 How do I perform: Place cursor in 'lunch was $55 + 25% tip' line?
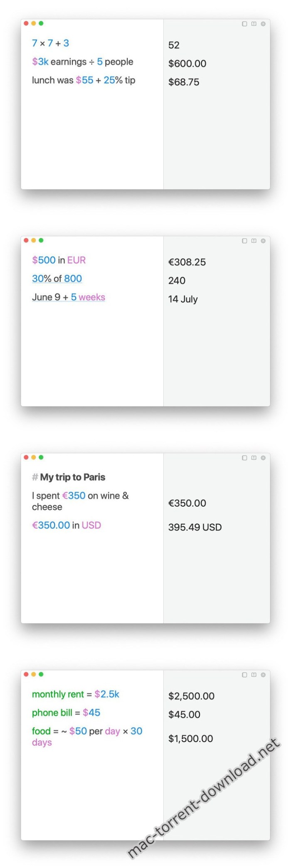click(x=83, y=80)
